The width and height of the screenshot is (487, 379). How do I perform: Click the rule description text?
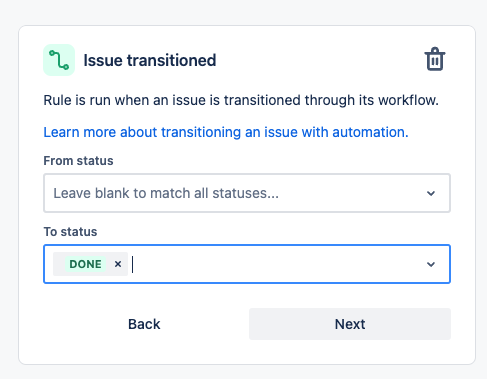241,100
